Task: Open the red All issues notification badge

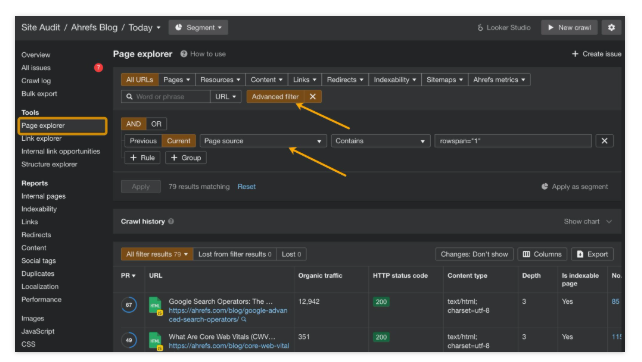Action: (98, 68)
